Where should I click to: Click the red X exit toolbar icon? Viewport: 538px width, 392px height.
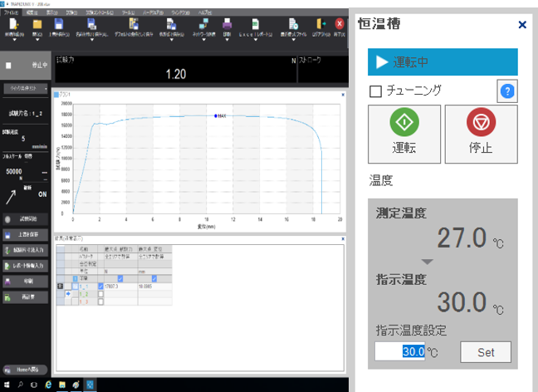click(x=339, y=25)
